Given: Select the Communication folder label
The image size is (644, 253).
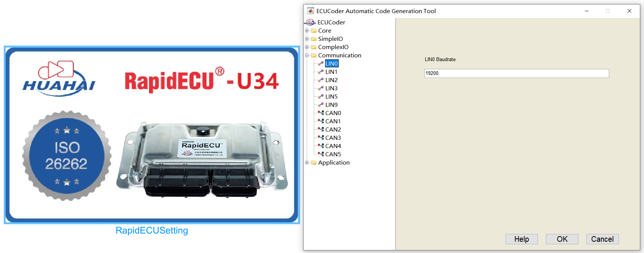Looking at the screenshot, I should click(x=340, y=55).
